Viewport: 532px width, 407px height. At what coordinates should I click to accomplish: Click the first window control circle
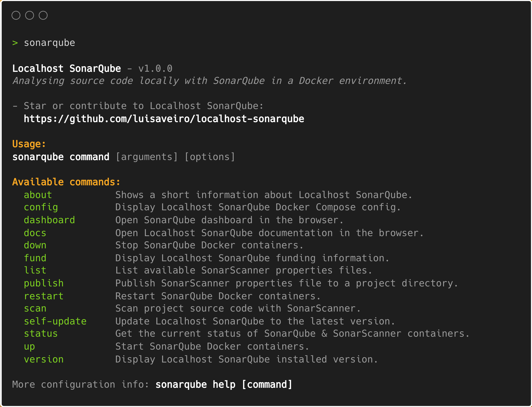(16, 15)
